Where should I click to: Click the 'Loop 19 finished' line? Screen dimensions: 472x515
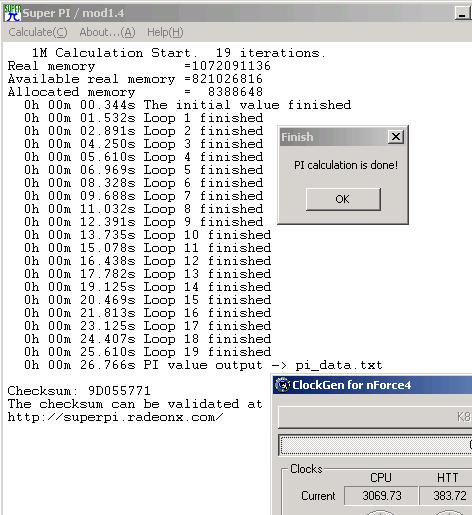(x=147, y=352)
